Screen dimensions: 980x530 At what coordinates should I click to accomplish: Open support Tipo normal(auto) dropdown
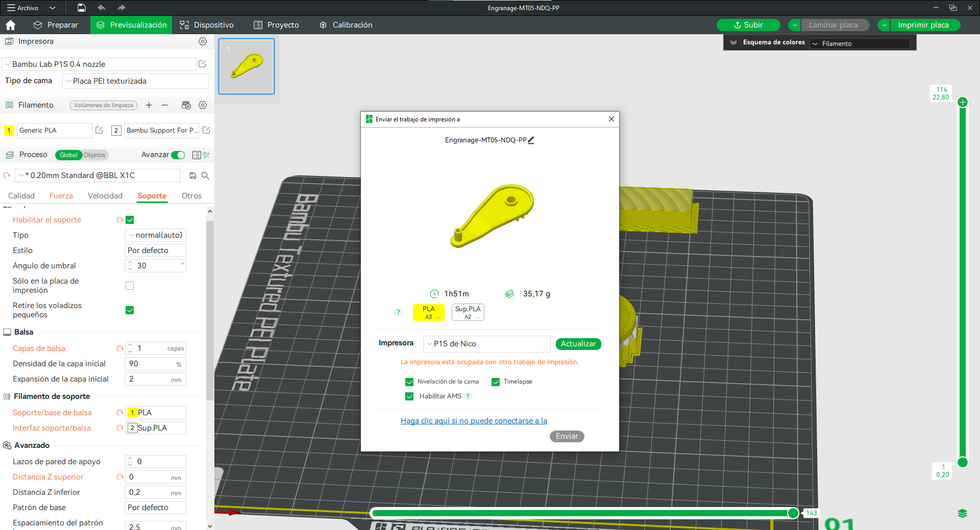click(156, 235)
